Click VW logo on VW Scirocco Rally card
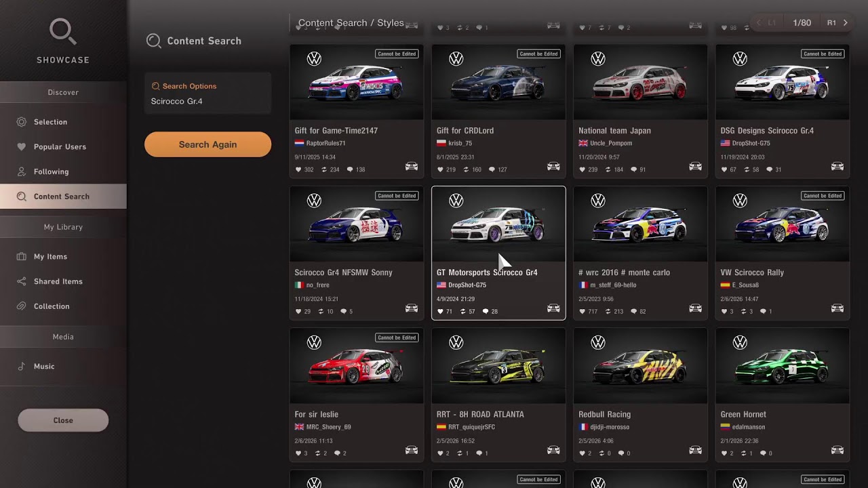Image resolution: width=868 pixels, height=488 pixels. click(740, 201)
